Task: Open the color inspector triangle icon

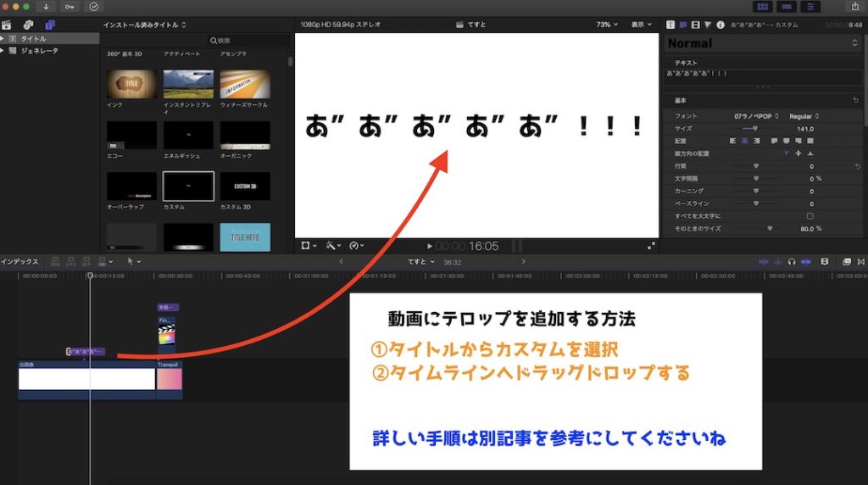Action: [708, 25]
